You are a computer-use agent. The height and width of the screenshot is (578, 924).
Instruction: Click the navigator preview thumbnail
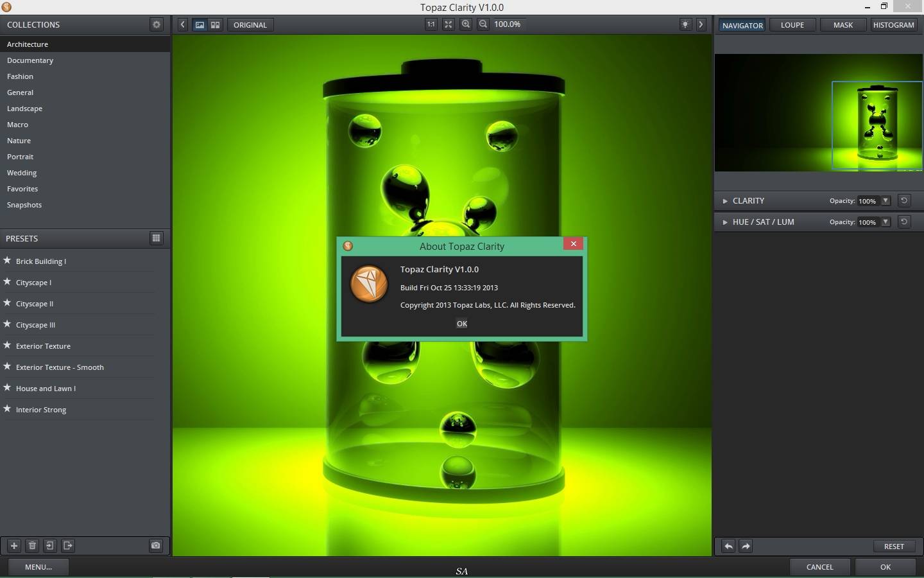[818, 112]
